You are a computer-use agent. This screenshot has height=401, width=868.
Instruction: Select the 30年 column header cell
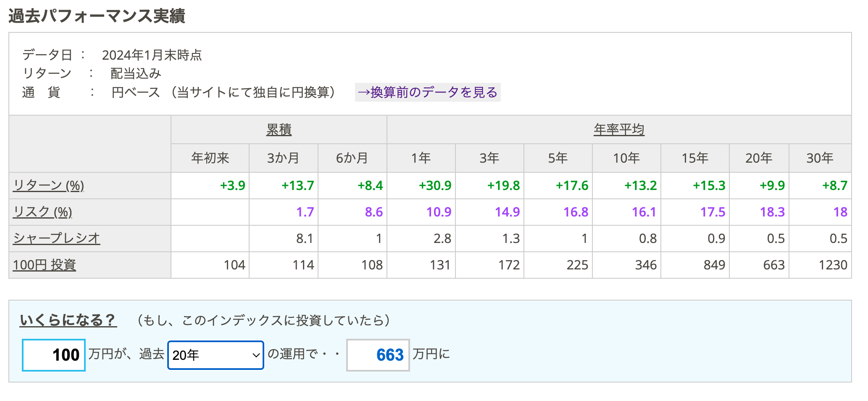tap(820, 158)
